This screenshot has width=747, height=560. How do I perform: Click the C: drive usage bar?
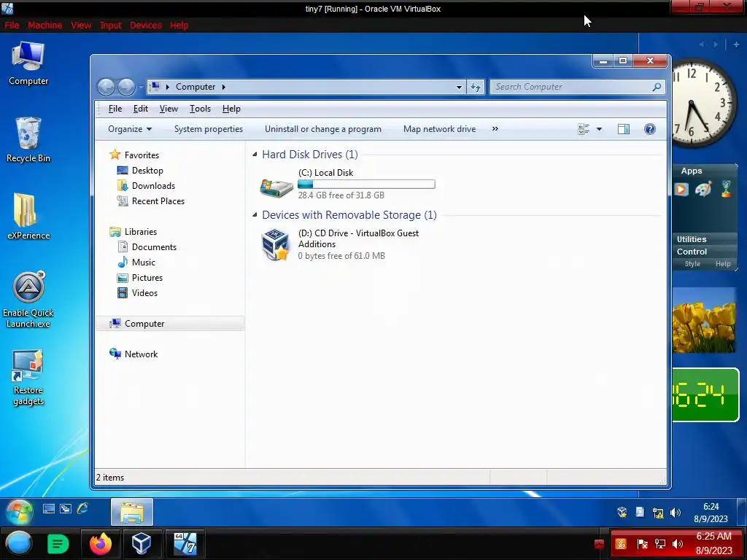tap(366, 184)
